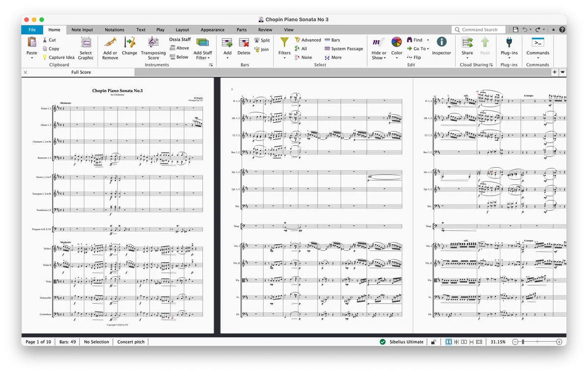Expand the Filters dropdown

[x=284, y=58]
